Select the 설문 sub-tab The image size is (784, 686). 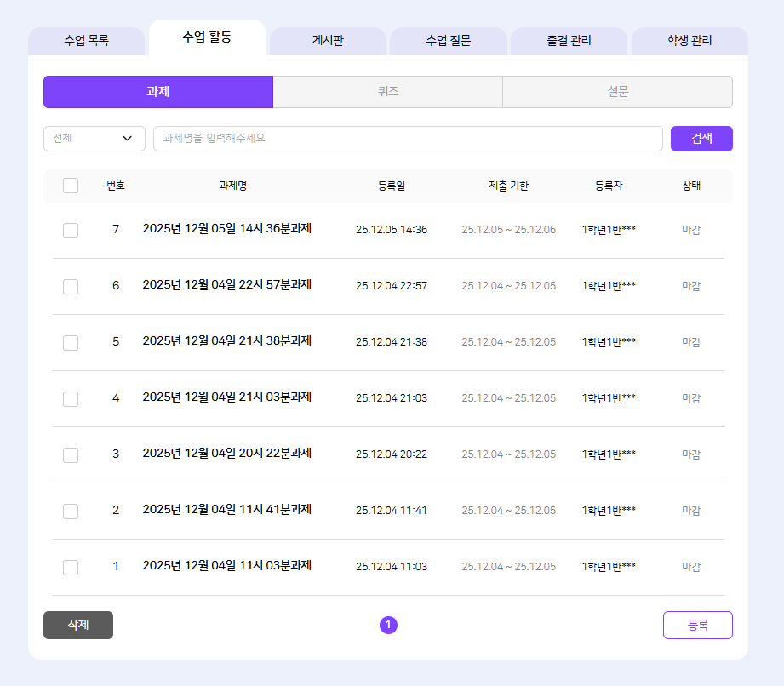coord(617,92)
